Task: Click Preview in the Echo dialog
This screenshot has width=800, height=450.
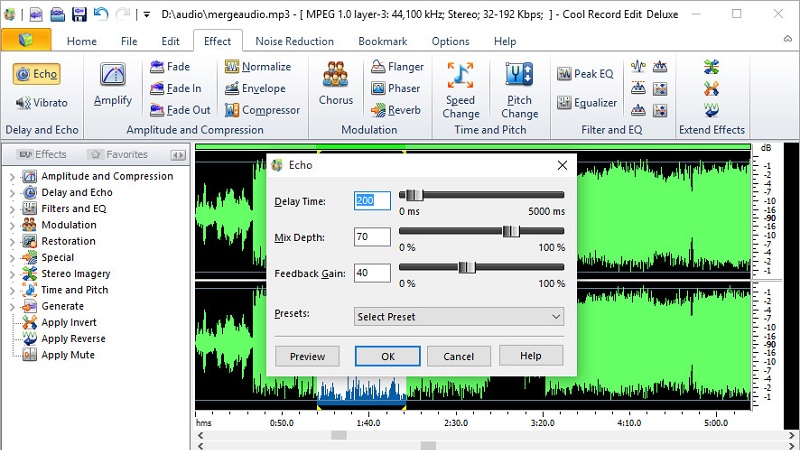Action: 307,356
